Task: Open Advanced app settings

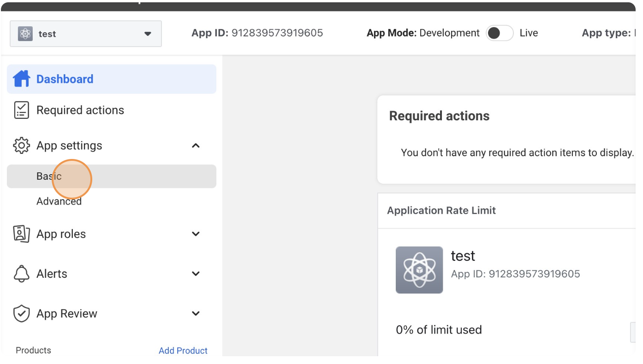Action: [x=59, y=201]
